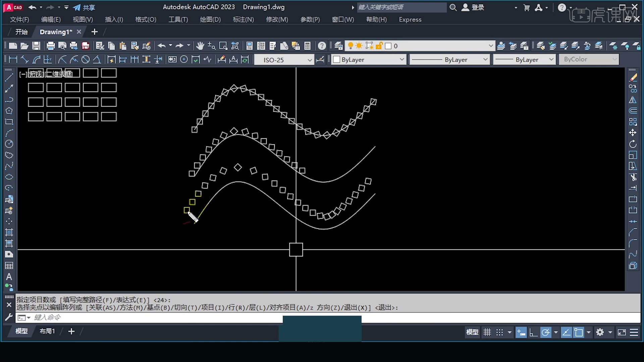
Task: Toggle the layer 0 lock padlock icon
Action: coord(379,46)
